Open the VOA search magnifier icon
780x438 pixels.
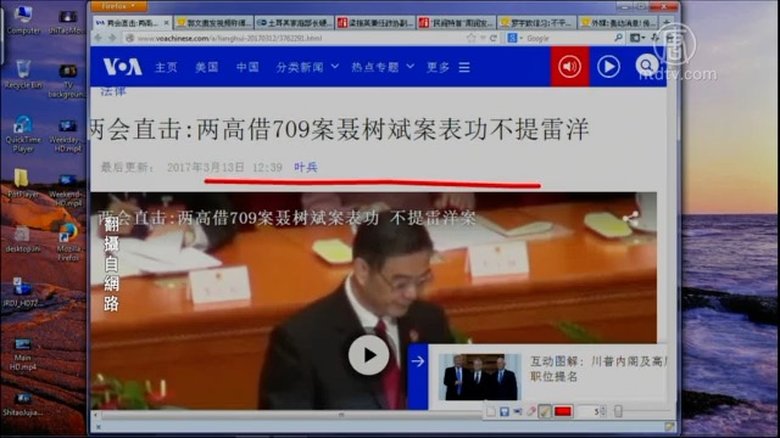click(x=648, y=67)
